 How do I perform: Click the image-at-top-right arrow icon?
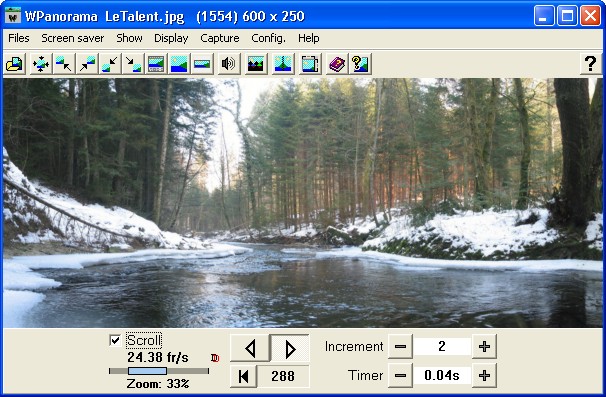[87, 64]
